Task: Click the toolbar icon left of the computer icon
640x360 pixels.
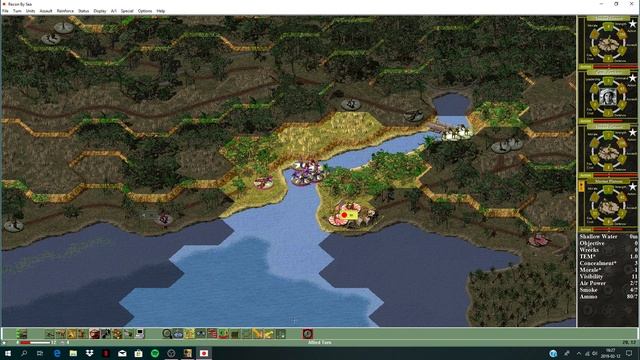Action: (128, 334)
